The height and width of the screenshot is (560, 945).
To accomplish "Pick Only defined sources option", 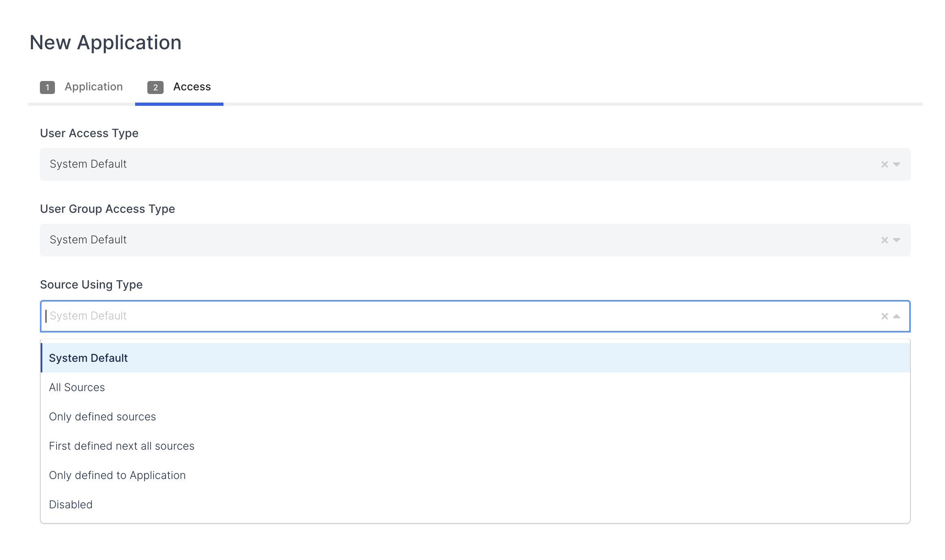I will (x=102, y=417).
